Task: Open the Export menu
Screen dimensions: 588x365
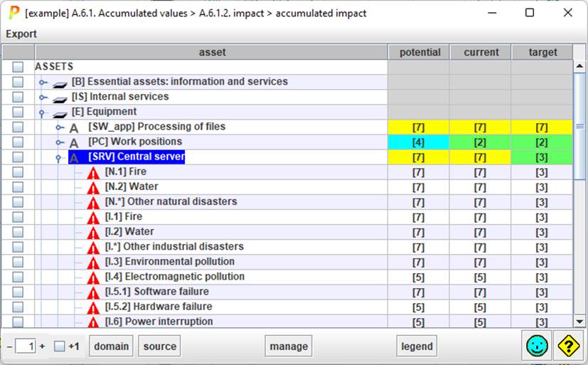Action: 21,33
